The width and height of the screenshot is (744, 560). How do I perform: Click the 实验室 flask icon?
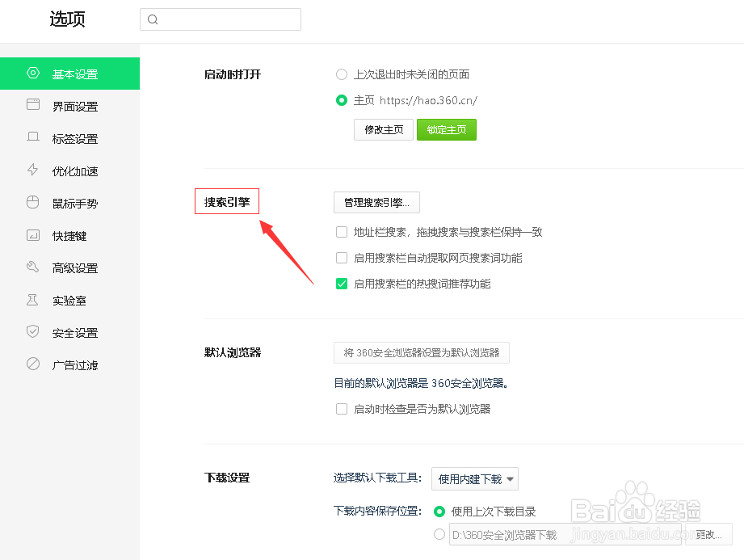(x=32, y=300)
